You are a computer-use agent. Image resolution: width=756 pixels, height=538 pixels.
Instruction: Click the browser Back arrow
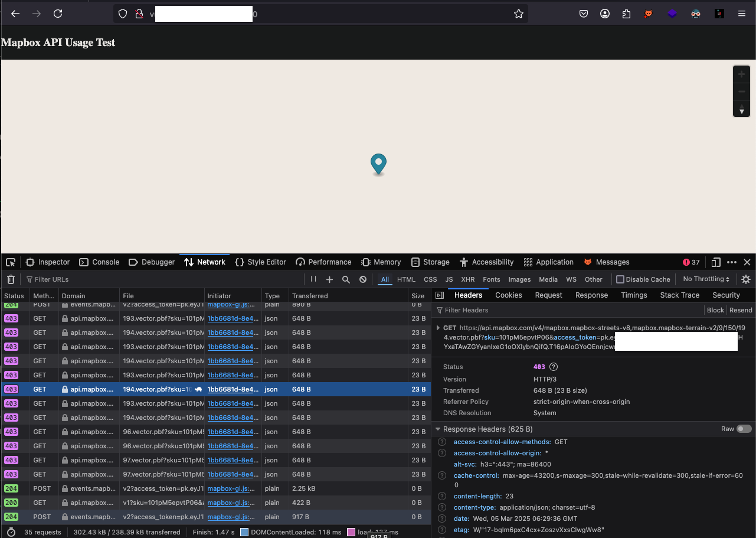coord(15,14)
